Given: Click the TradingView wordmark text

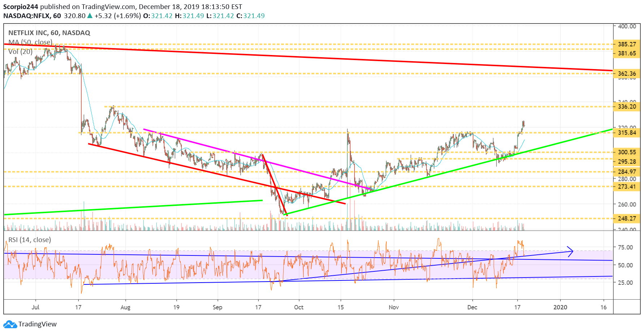Looking at the screenshot, I should click(x=38, y=324).
